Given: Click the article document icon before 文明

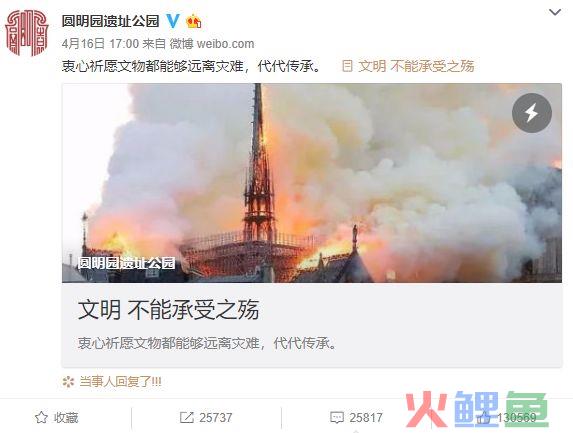Looking at the screenshot, I should [347, 66].
